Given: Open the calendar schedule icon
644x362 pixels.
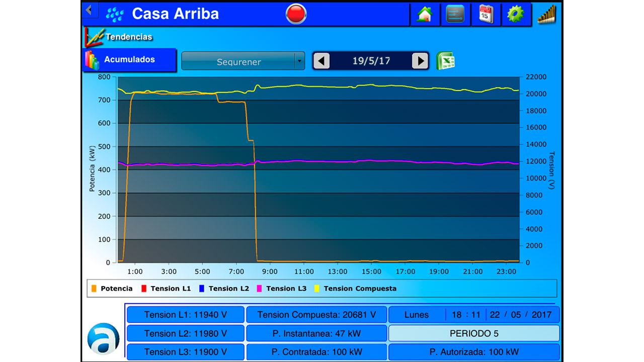Looking at the screenshot, I should pyautogui.click(x=486, y=14).
